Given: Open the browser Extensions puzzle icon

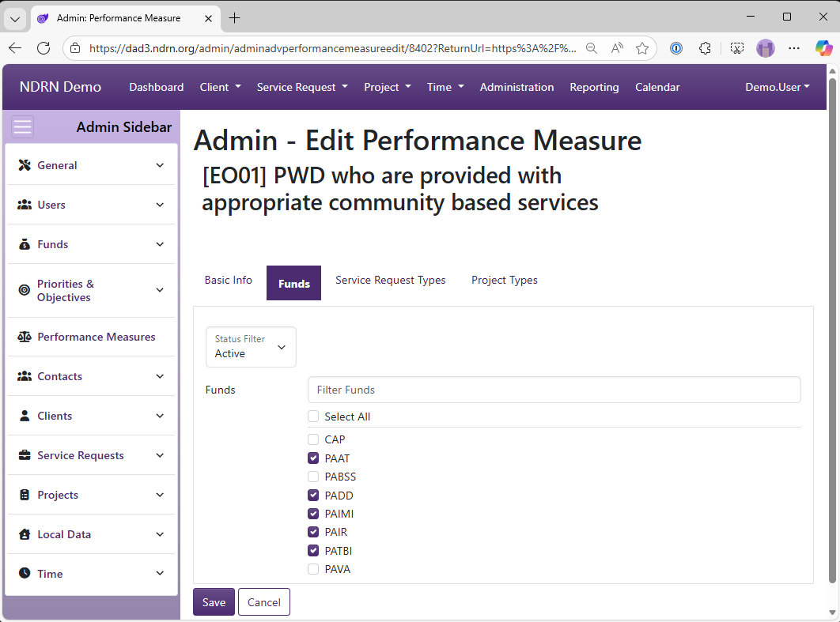Looking at the screenshot, I should pyautogui.click(x=705, y=48).
